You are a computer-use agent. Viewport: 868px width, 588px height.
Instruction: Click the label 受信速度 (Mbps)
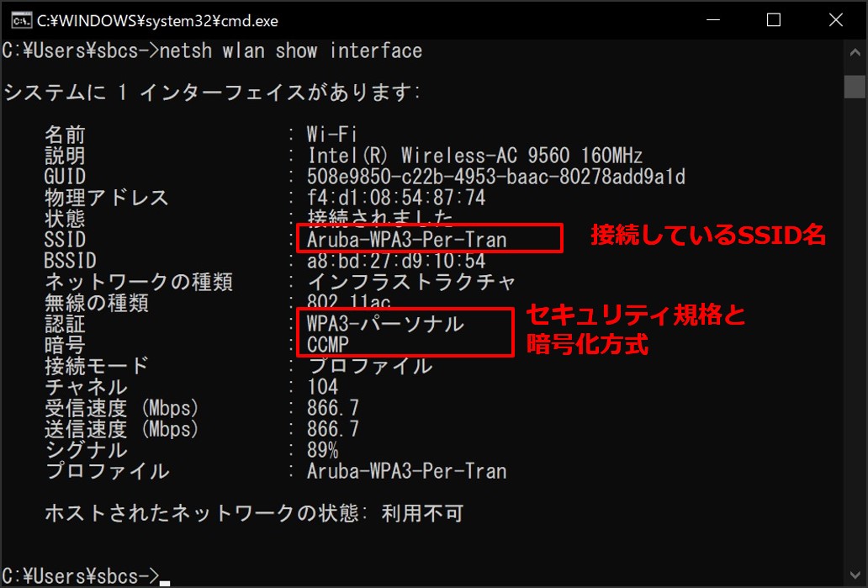point(122,408)
